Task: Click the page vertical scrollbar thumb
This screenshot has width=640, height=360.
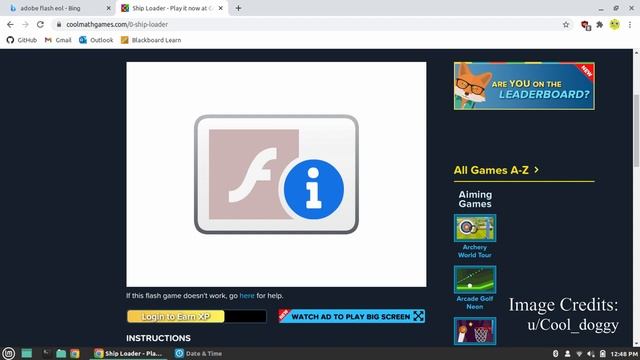Action: pyautogui.click(x=636, y=131)
